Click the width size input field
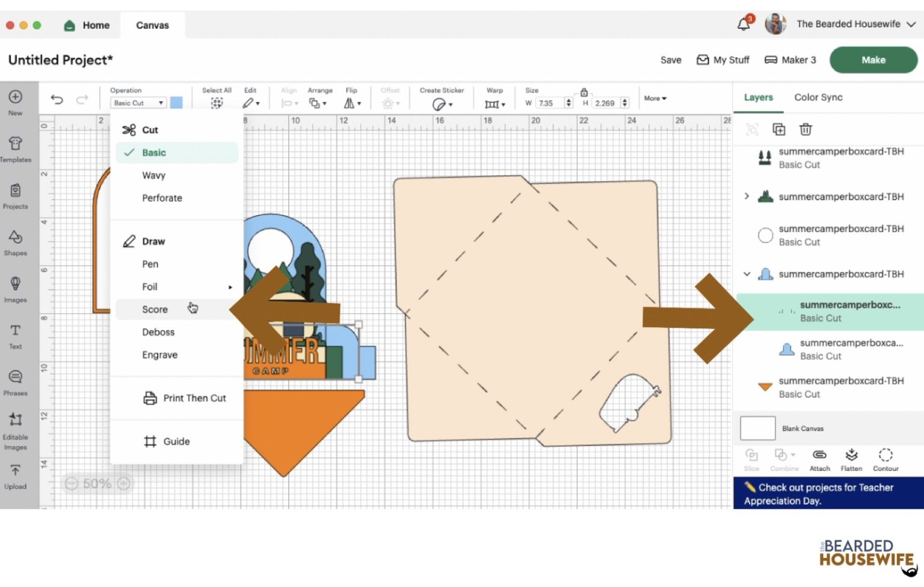This screenshot has height=587, width=924. tap(549, 103)
